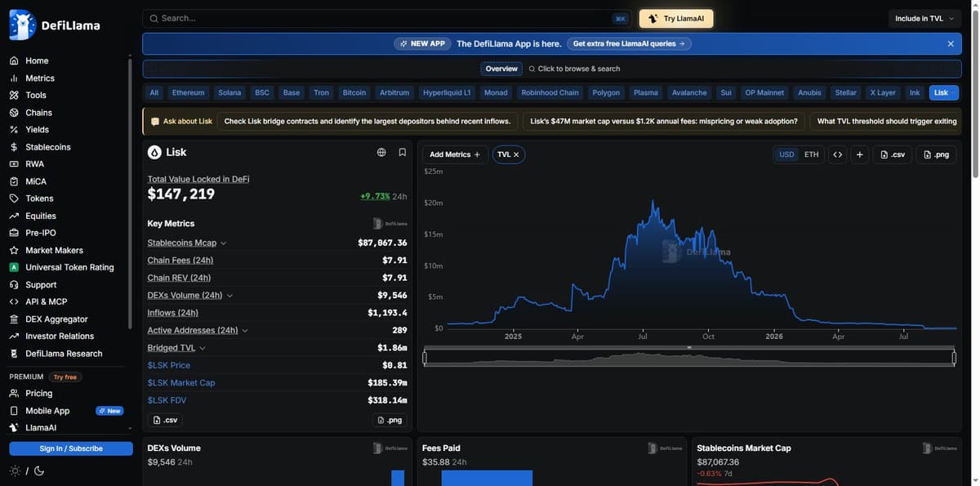The height and width of the screenshot is (486, 980).
Task: Open the $LSK Price link
Action: [x=169, y=365]
